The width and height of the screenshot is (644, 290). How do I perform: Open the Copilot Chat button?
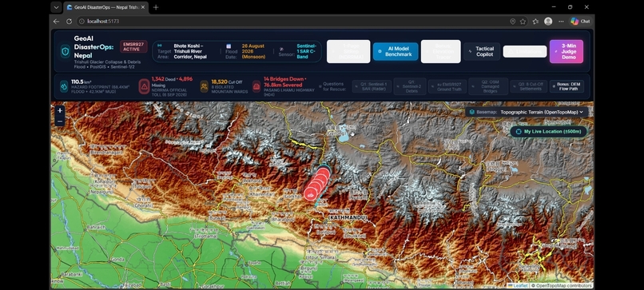580,22
